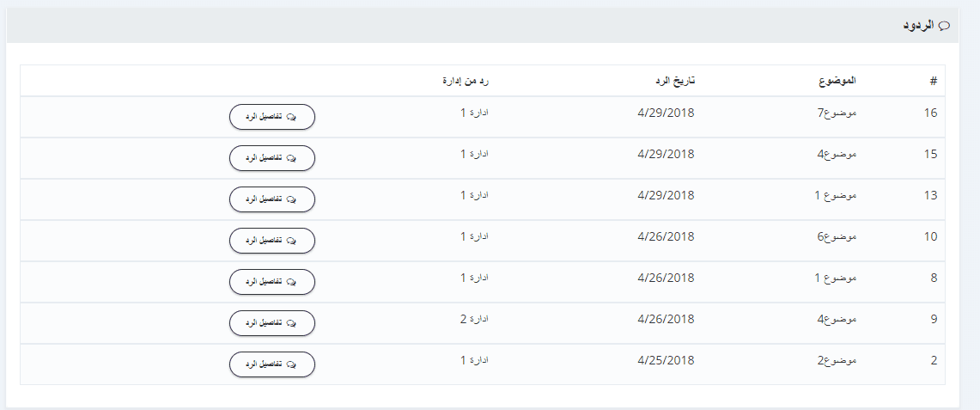
Task: Click the 4/25/2018 date cell
Action: point(666,360)
